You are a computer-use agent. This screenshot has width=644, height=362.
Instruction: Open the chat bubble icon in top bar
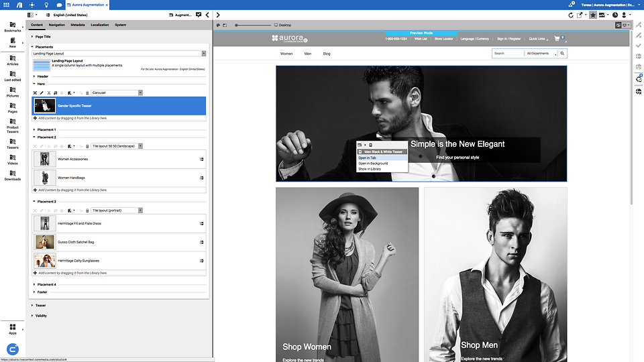point(59,5)
